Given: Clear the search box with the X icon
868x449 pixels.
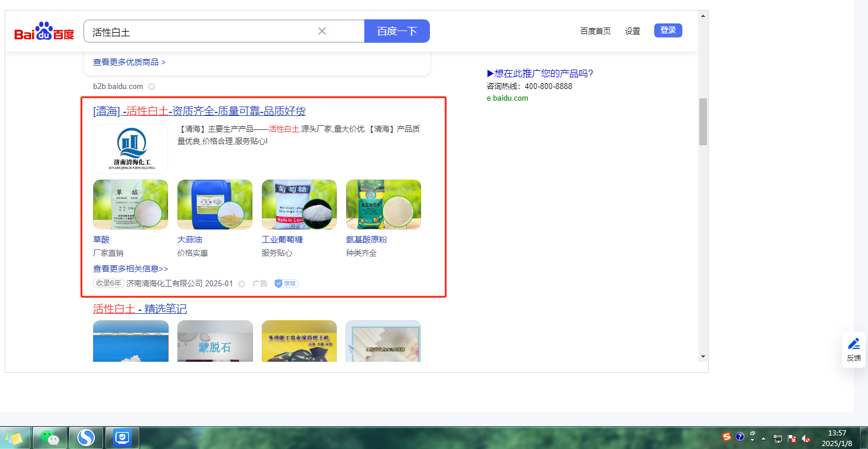Looking at the screenshot, I should coord(322,31).
